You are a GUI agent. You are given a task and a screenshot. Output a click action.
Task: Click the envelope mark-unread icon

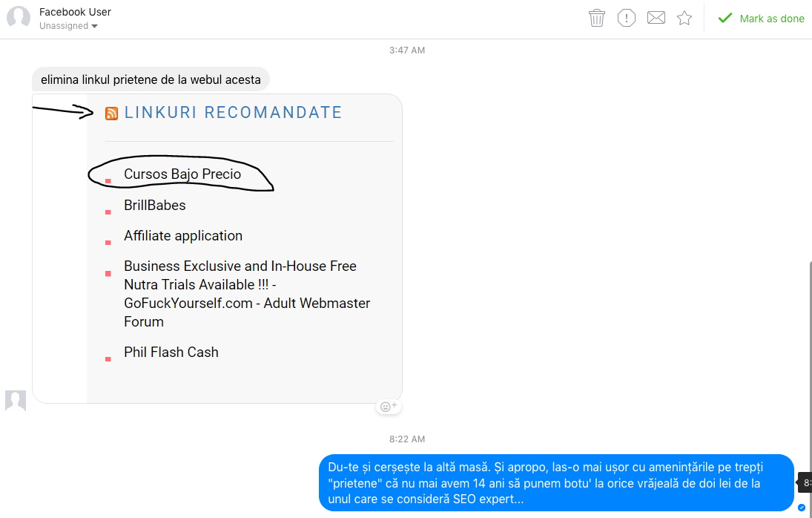(656, 18)
